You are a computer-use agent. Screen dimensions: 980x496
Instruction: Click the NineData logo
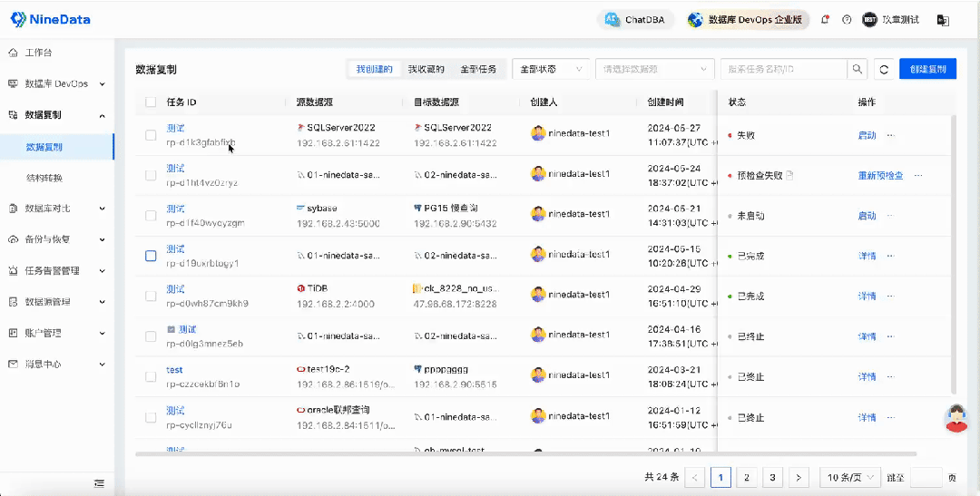point(51,19)
